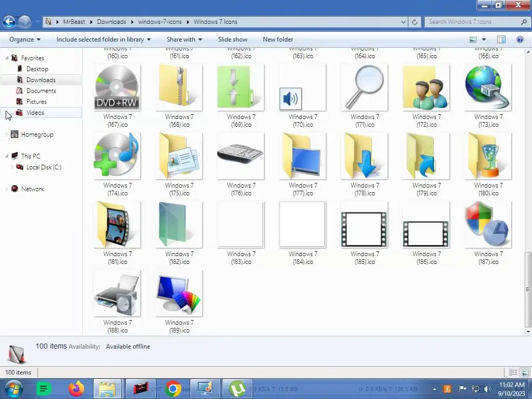Image resolution: width=532 pixels, height=399 pixels.
Task: Refresh the current folder view
Action: (414, 22)
